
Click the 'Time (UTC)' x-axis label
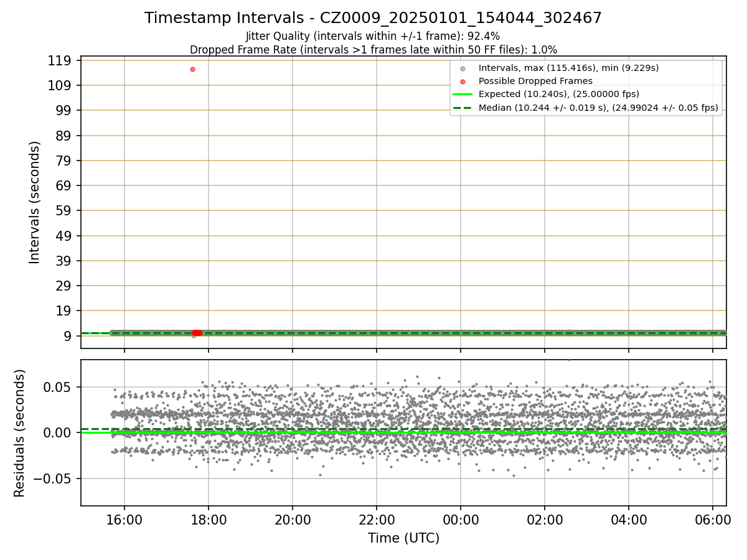(403, 538)
